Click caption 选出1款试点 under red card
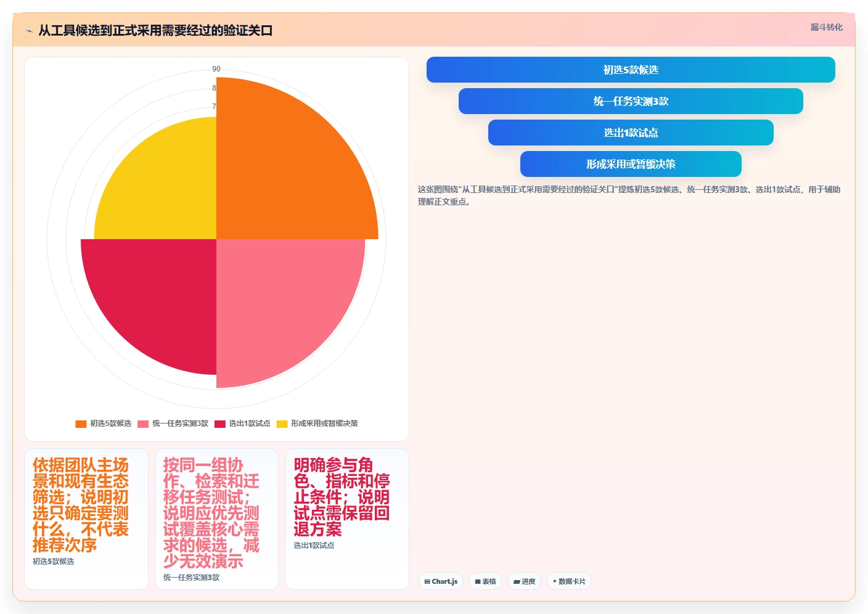868x614 pixels. tap(314, 546)
